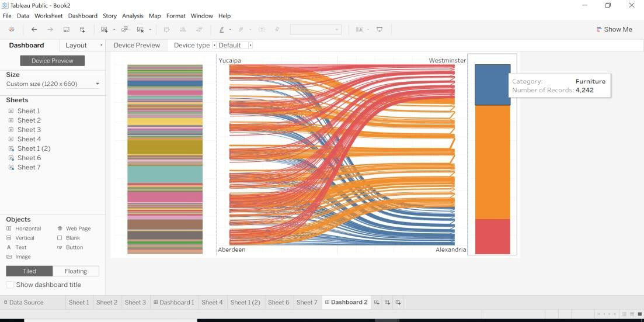The width and height of the screenshot is (644, 322).
Task: Open the highlight pen dropdown arrow
Action: [230, 30]
